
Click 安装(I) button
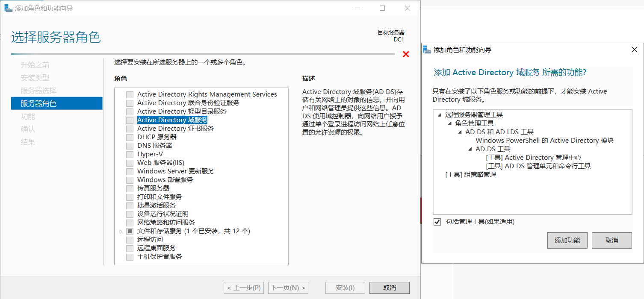[x=346, y=288]
